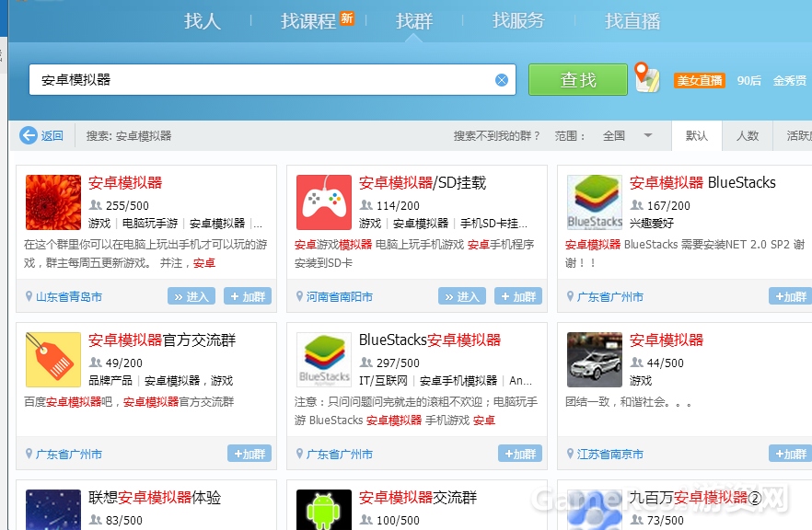This screenshot has height=530, width=812.
Task: Open 安卓模拟器交流群 title
Action: tap(418, 498)
